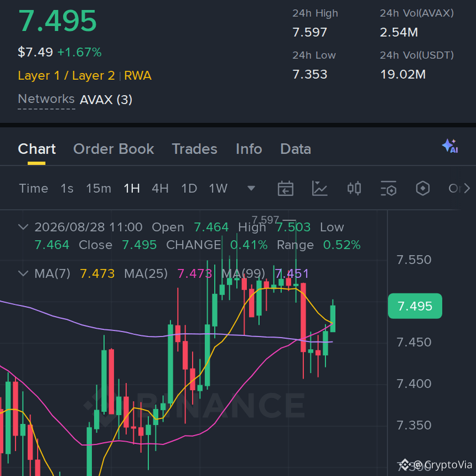
Task: Click the large 7.495 last price
Action: (x=57, y=21)
